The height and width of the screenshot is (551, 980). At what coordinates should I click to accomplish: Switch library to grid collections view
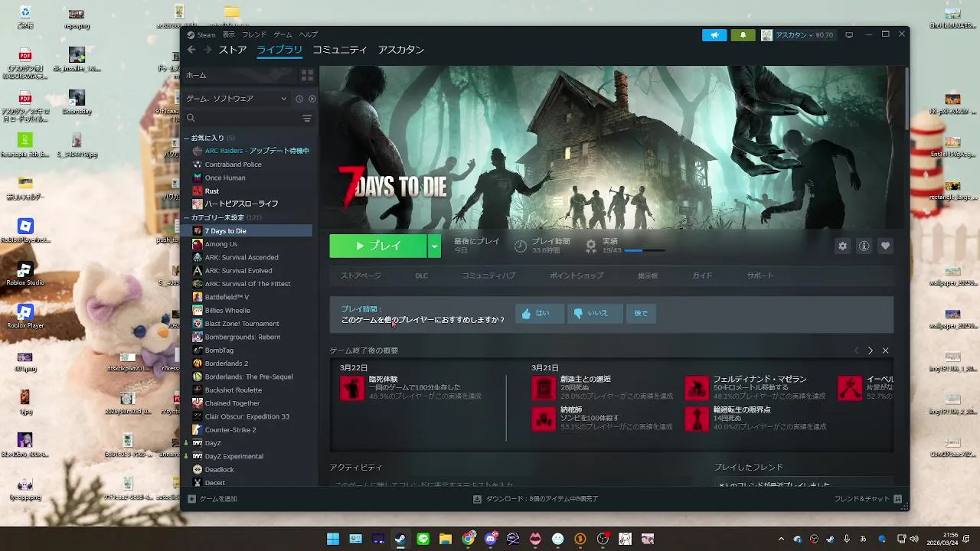point(307,75)
